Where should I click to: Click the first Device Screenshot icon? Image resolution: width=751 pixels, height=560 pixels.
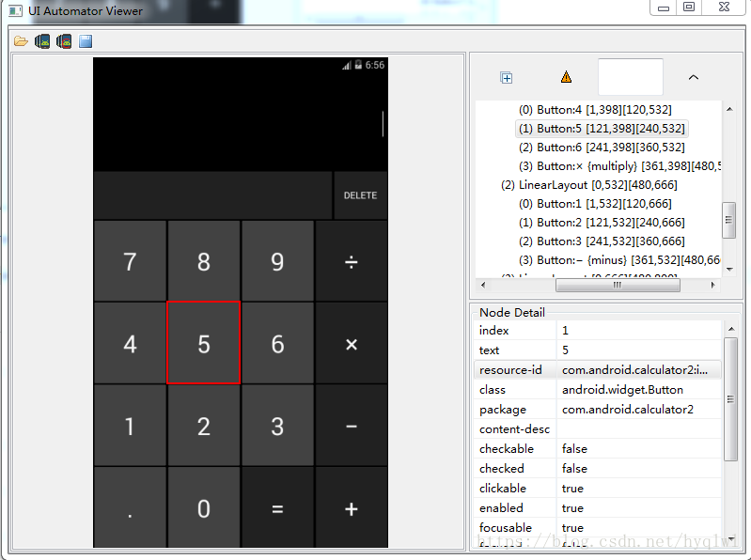[42, 41]
